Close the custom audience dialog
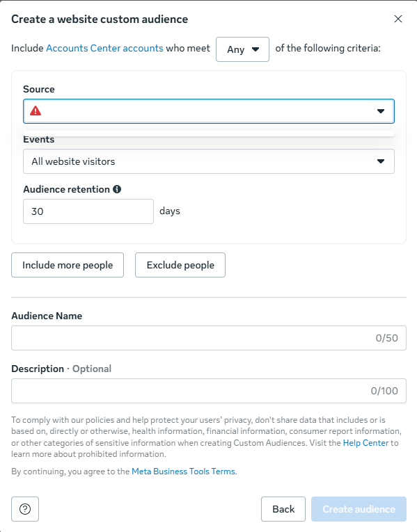 (x=398, y=19)
